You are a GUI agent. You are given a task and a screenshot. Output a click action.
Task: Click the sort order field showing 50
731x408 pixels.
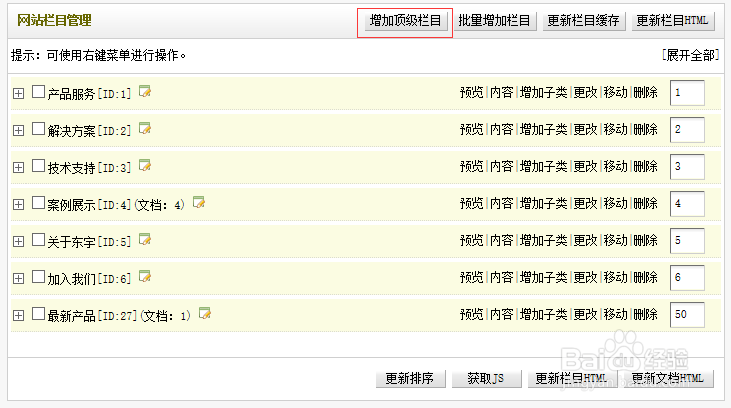click(687, 315)
